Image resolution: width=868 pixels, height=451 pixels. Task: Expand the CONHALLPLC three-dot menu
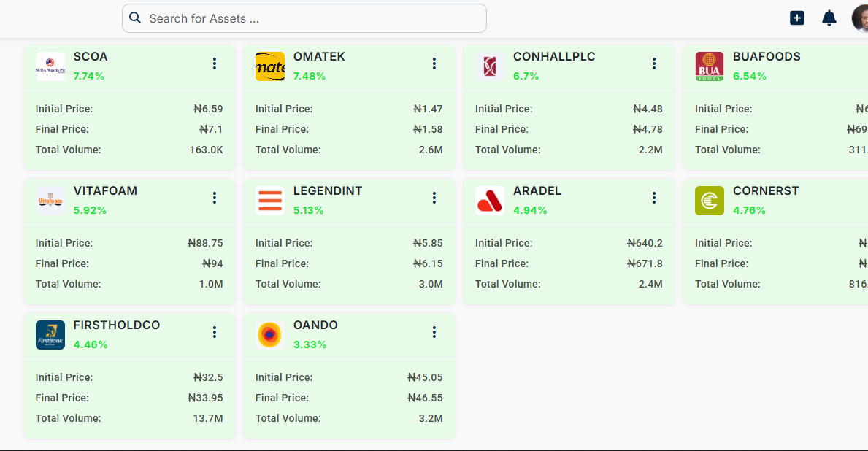(x=654, y=63)
